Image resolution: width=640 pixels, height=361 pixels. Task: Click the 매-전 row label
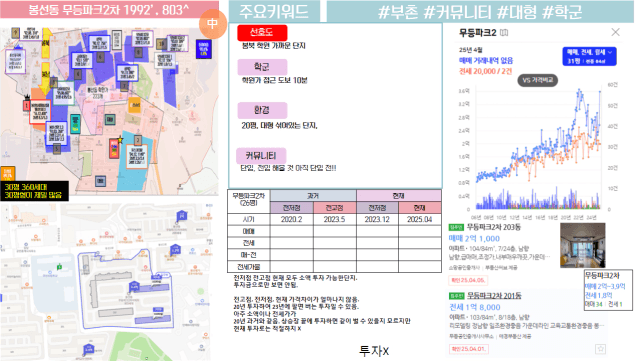[x=249, y=255]
